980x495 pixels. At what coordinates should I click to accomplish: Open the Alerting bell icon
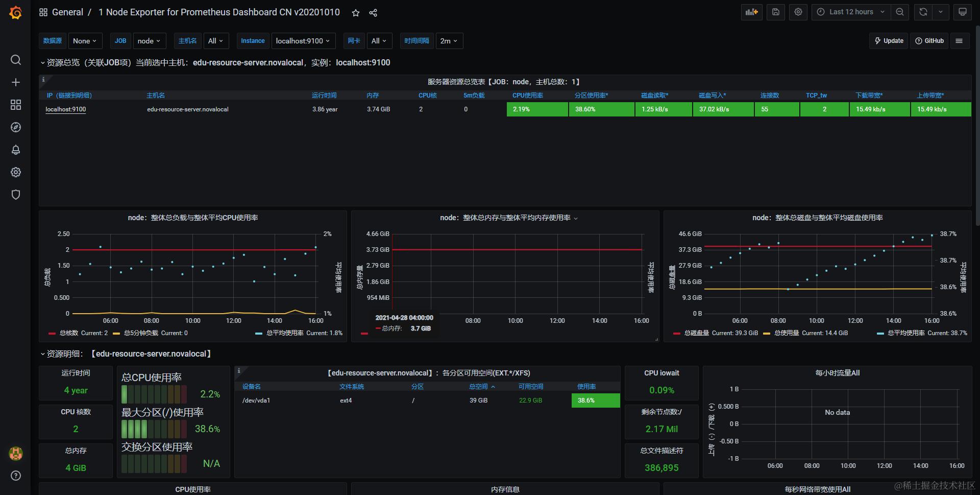pos(16,150)
